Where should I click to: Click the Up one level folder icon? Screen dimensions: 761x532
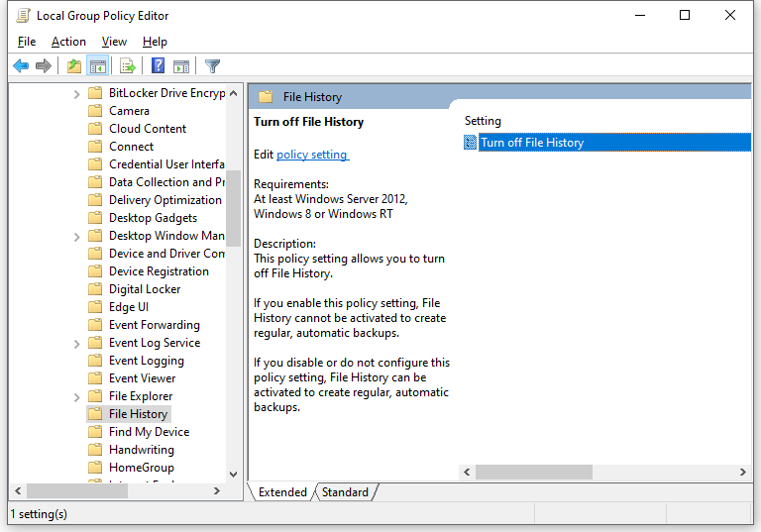pyautogui.click(x=74, y=66)
